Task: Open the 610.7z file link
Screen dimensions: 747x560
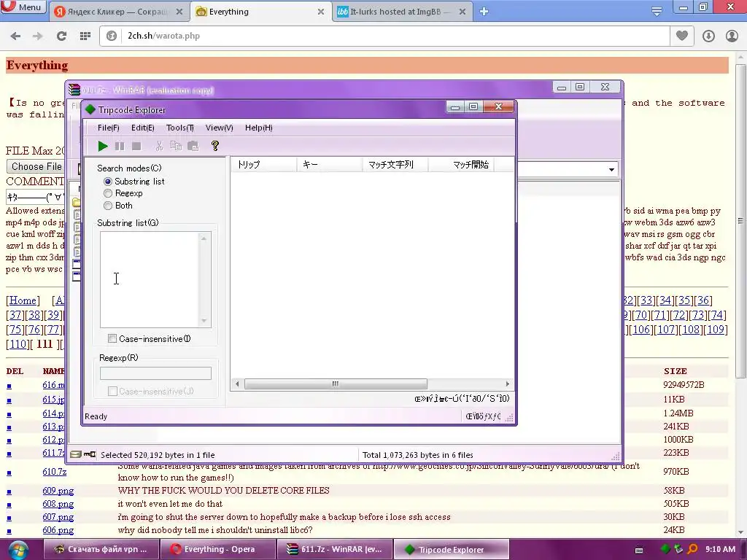Action: coord(54,472)
